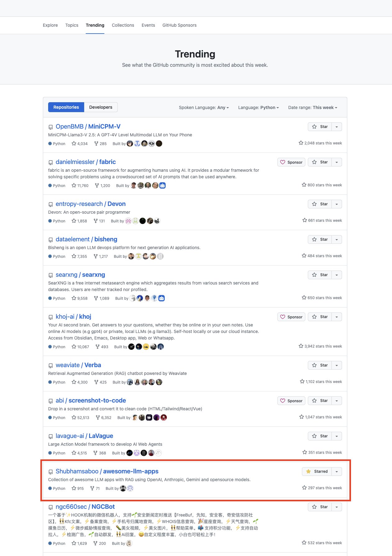
Task: Star the dataelement / bisheng repository
Action: (x=320, y=239)
